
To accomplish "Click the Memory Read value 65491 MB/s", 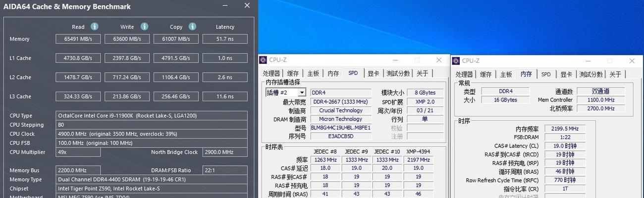I will pyautogui.click(x=78, y=39).
